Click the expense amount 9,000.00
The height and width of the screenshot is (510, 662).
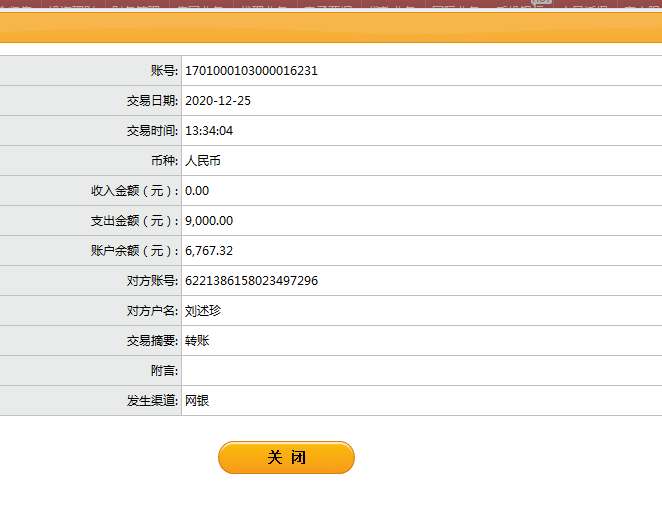click(x=209, y=221)
